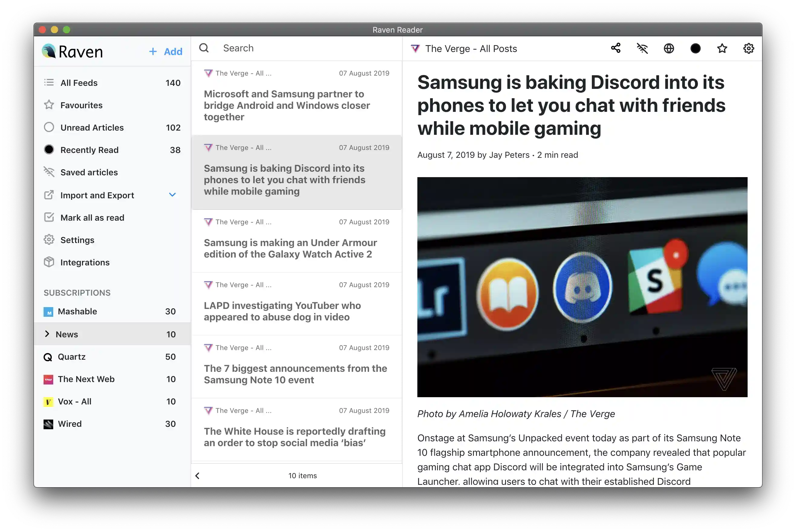This screenshot has width=796, height=532.
Task: Toggle read status with black circle icon
Action: click(x=695, y=49)
